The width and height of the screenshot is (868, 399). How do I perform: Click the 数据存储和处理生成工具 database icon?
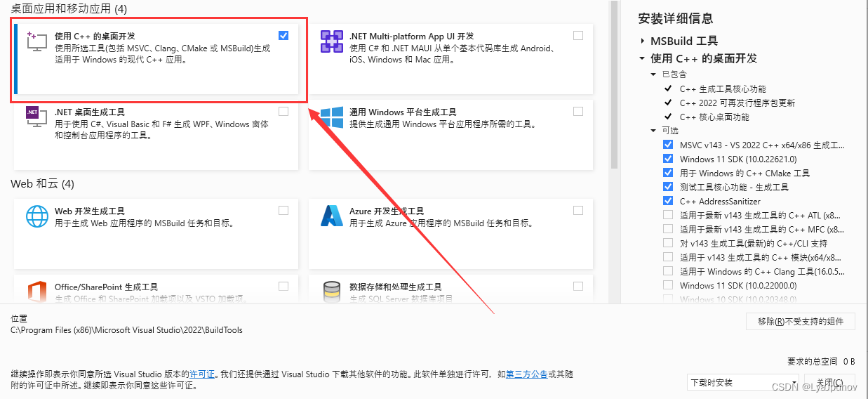331,292
